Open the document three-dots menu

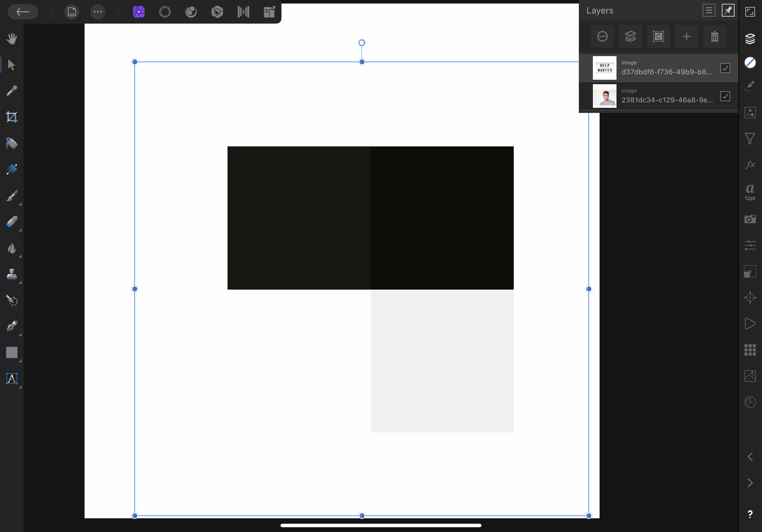point(98,12)
